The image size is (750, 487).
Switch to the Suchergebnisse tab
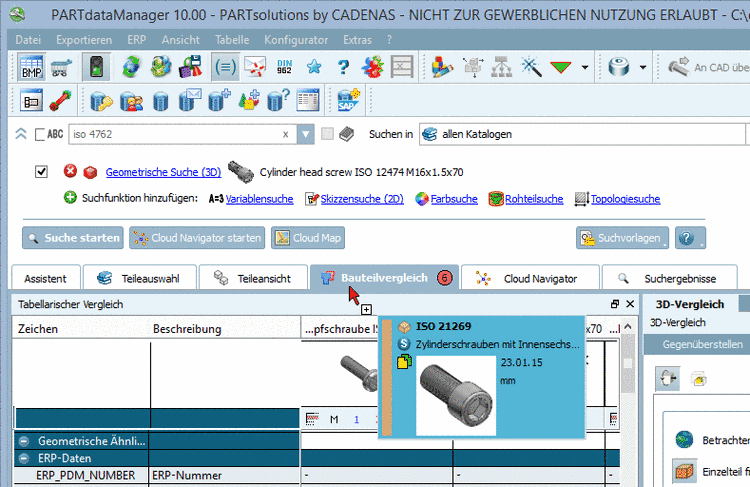(x=669, y=278)
